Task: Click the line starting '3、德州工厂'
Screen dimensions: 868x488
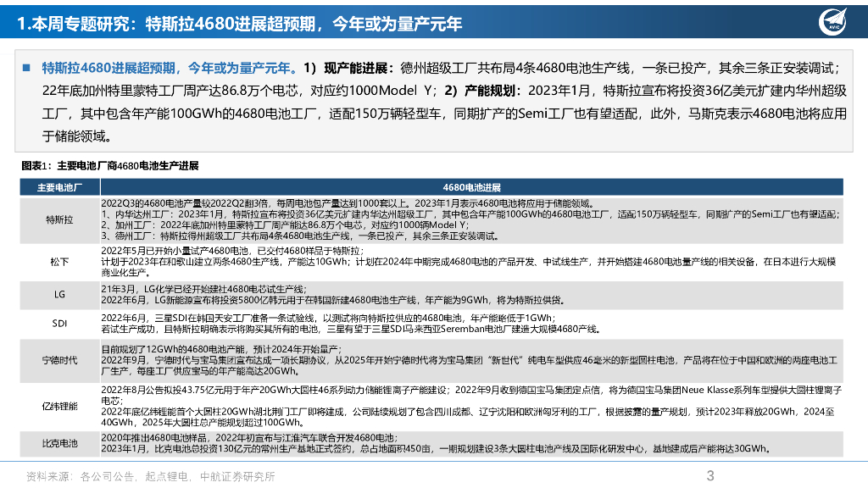Action: tap(301, 236)
